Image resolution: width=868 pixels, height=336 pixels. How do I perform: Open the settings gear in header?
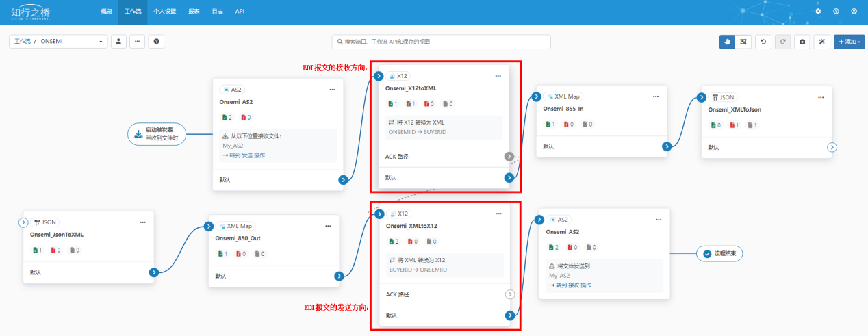click(818, 12)
